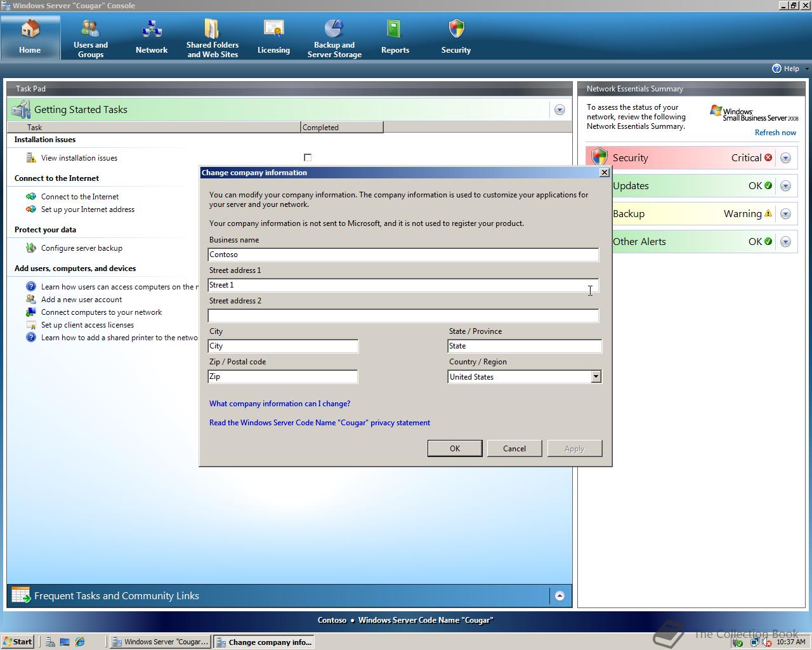Click the Security critical error icon
This screenshot has height=650, width=812.
768,157
